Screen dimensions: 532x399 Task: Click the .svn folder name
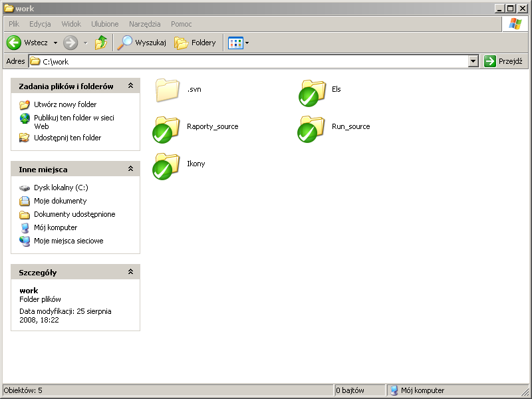(x=194, y=89)
